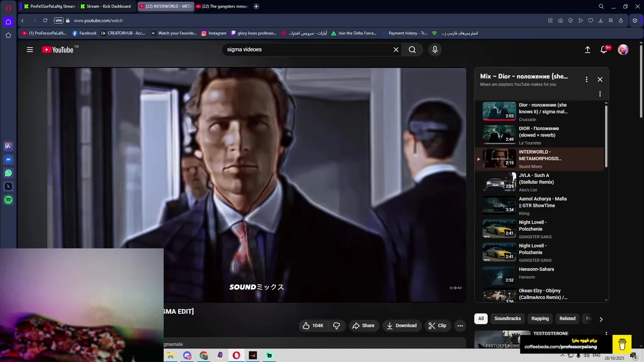The width and height of the screenshot is (644, 362).
Task: Open Payment history bookmark
Action: 405,33
